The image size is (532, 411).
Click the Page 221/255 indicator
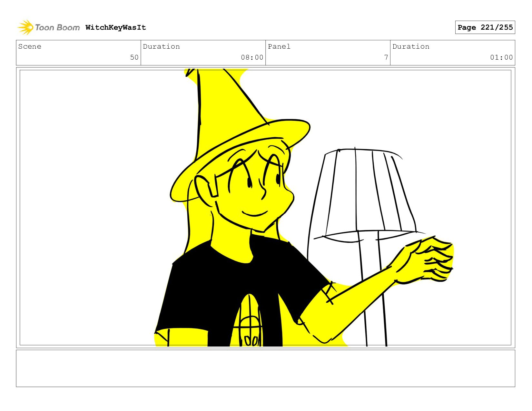point(485,27)
